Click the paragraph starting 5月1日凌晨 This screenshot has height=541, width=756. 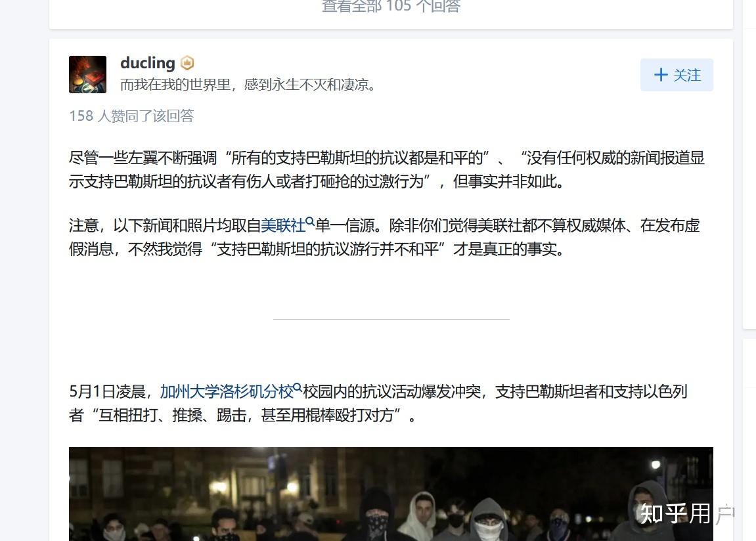378,403
